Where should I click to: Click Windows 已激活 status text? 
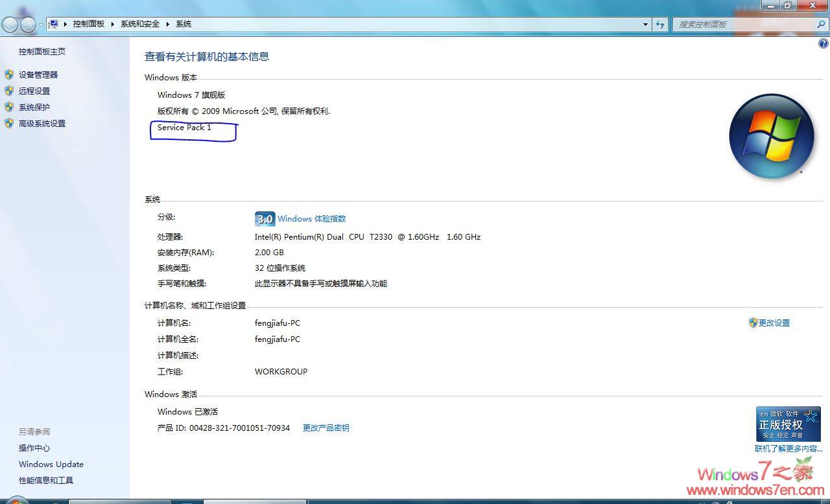(x=188, y=411)
